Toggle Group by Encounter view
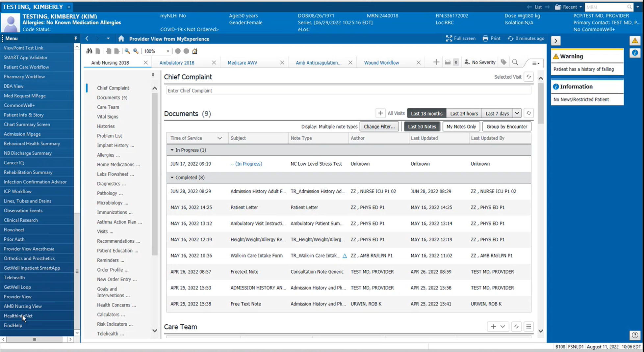Viewport: 644px width, 352px height. 506,126
